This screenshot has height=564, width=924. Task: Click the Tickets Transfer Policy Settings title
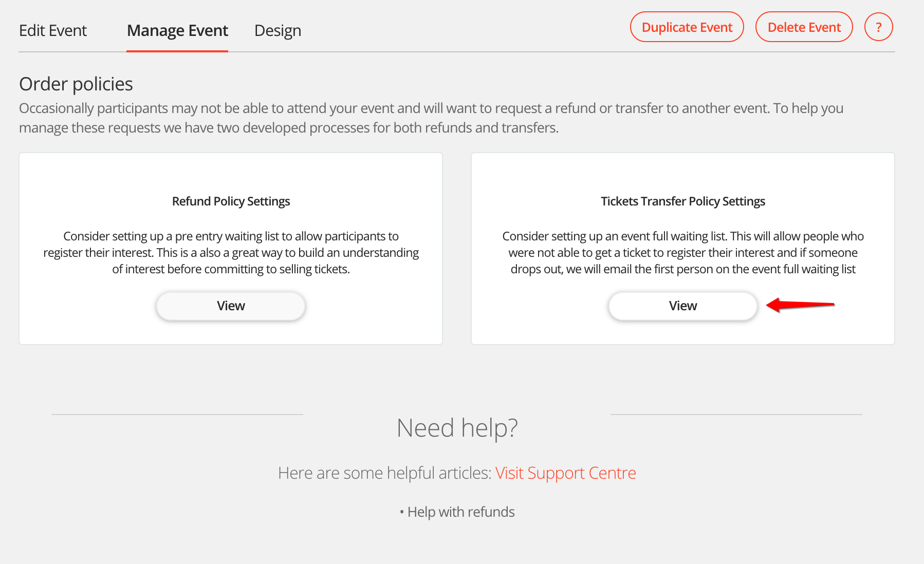click(682, 201)
